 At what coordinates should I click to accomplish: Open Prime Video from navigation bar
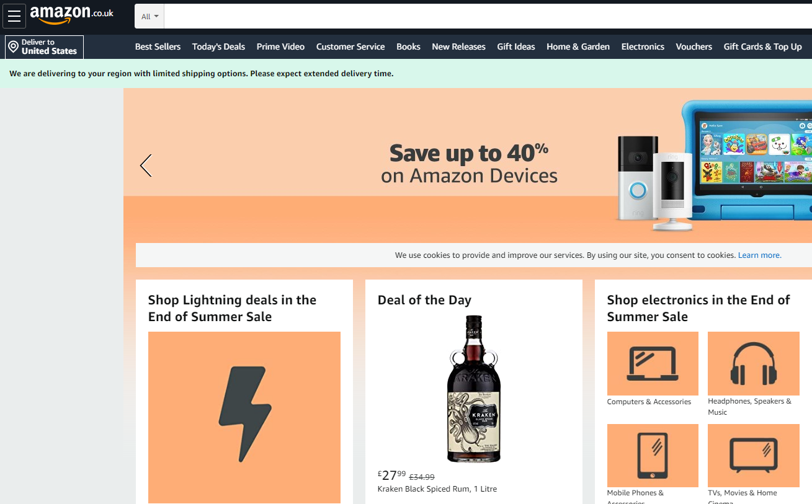point(280,46)
